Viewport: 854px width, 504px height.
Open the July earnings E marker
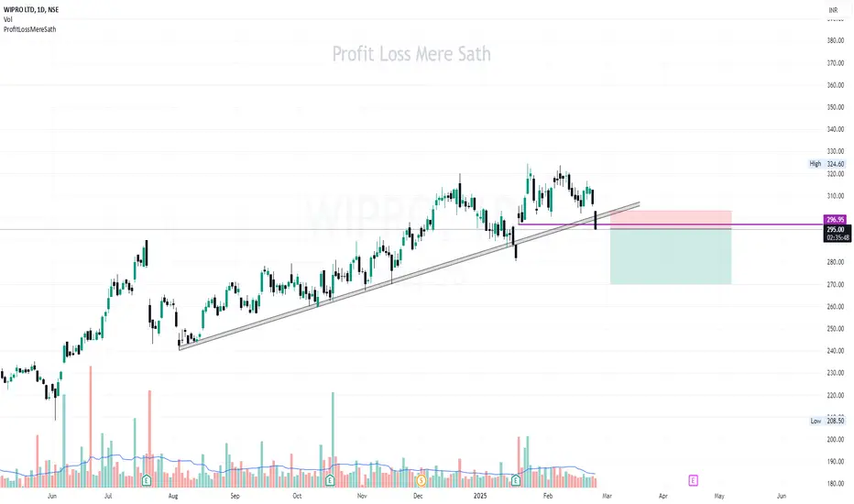pyautogui.click(x=146, y=480)
